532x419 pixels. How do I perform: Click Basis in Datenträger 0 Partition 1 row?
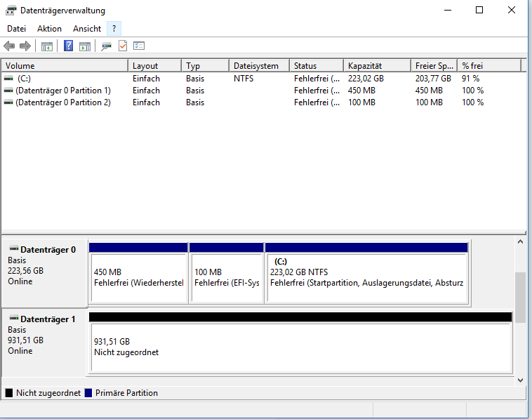click(x=195, y=91)
